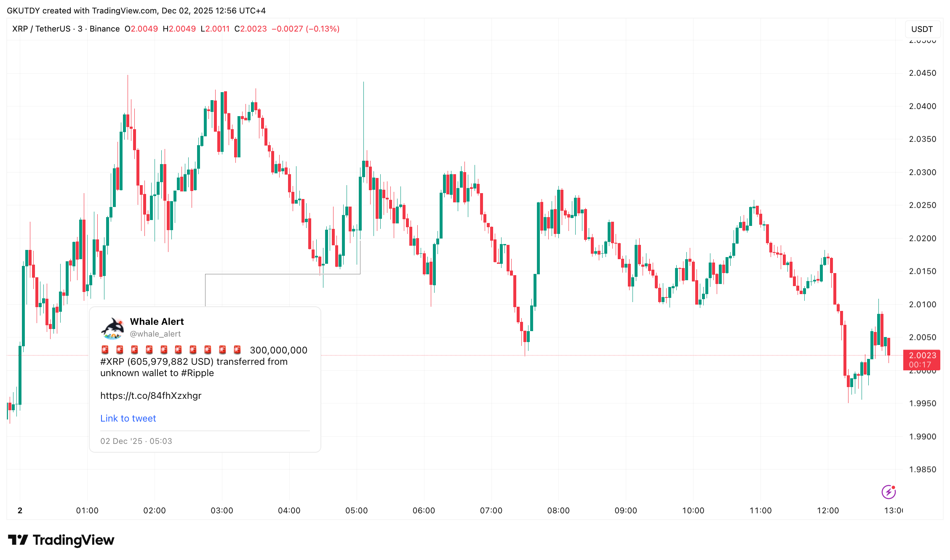Click the last siren emoji before 300,000,000
950x560 pixels.
pos(237,350)
